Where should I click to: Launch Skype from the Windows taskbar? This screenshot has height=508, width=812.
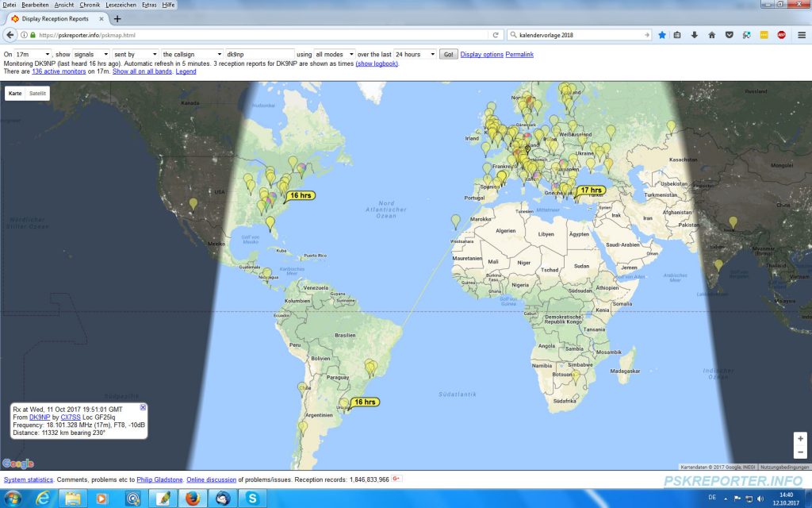[x=251, y=498]
